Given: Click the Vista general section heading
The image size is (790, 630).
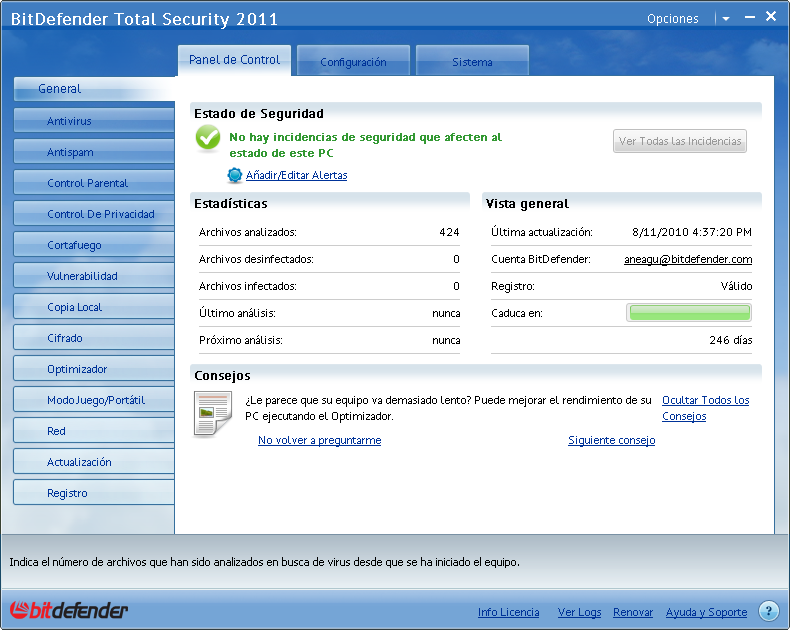Looking at the screenshot, I should click(527, 204).
